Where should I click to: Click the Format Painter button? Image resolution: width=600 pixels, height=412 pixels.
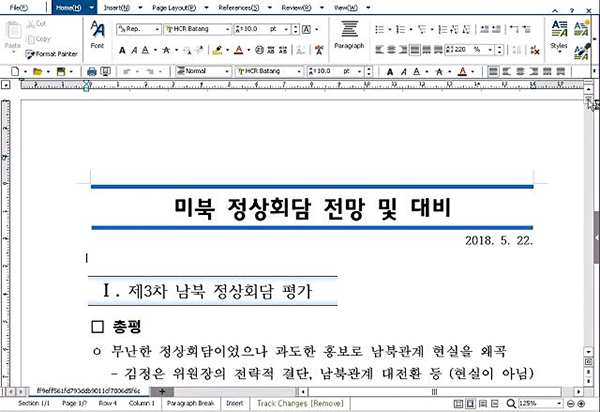52,54
